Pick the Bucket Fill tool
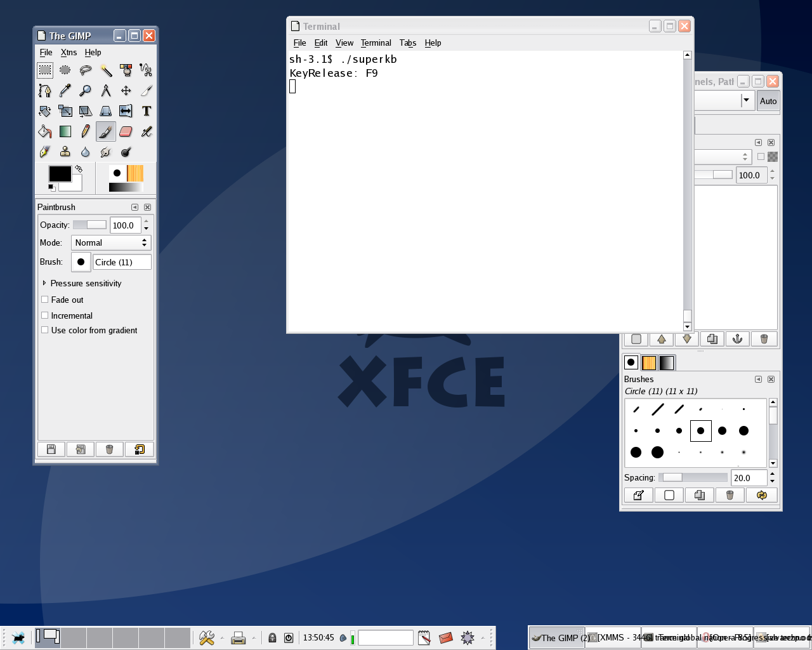This screenshot has width=812, height=650. [44, 131]
